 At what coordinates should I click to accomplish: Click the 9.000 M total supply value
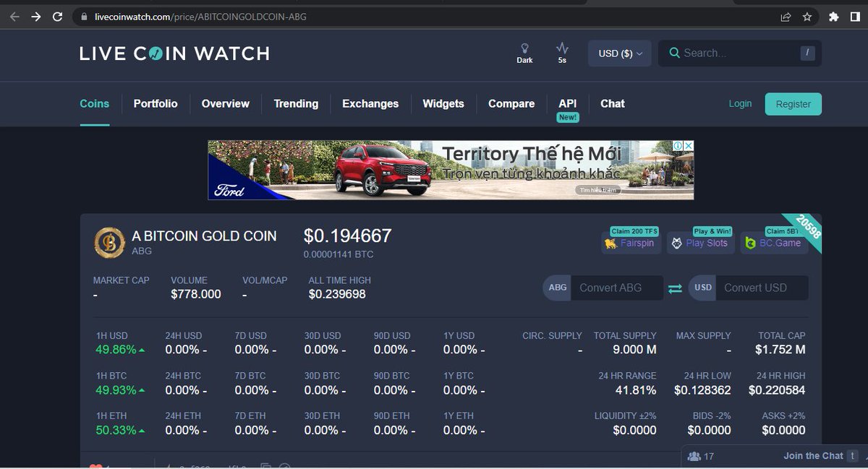point(633,350)
